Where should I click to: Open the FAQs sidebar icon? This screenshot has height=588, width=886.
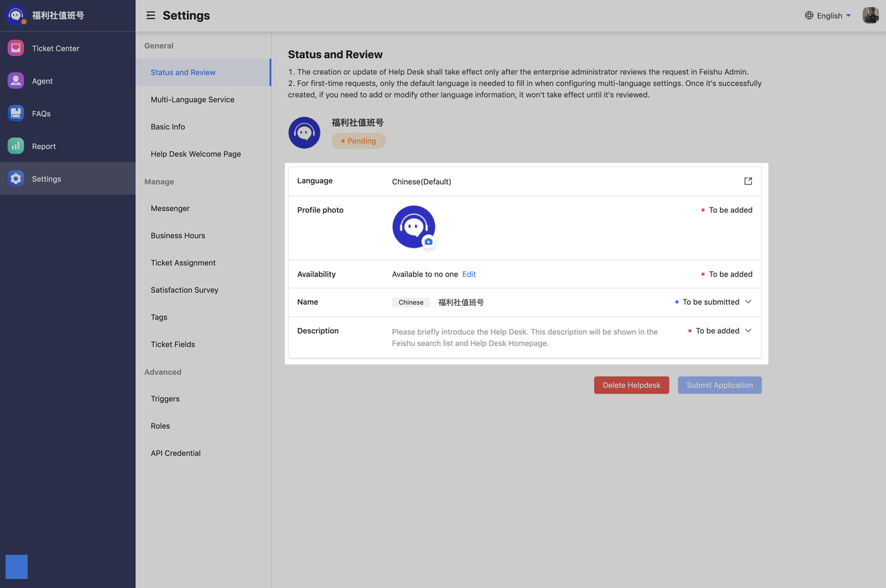pos(15,113)
